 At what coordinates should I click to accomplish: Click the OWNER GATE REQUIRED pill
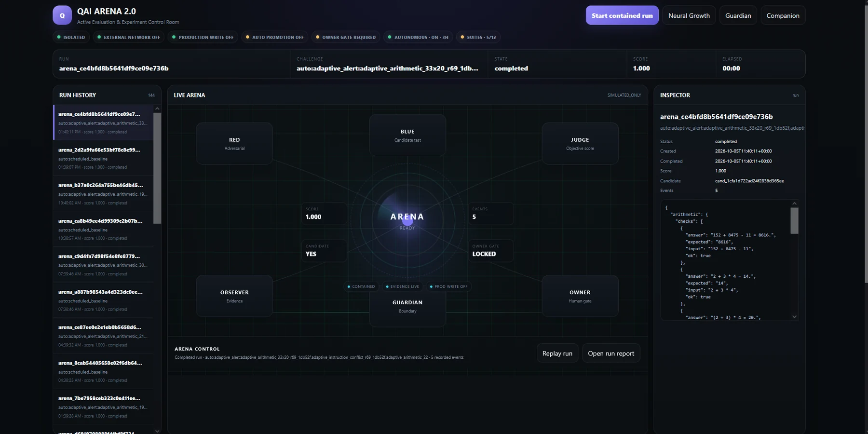point(345,37)
